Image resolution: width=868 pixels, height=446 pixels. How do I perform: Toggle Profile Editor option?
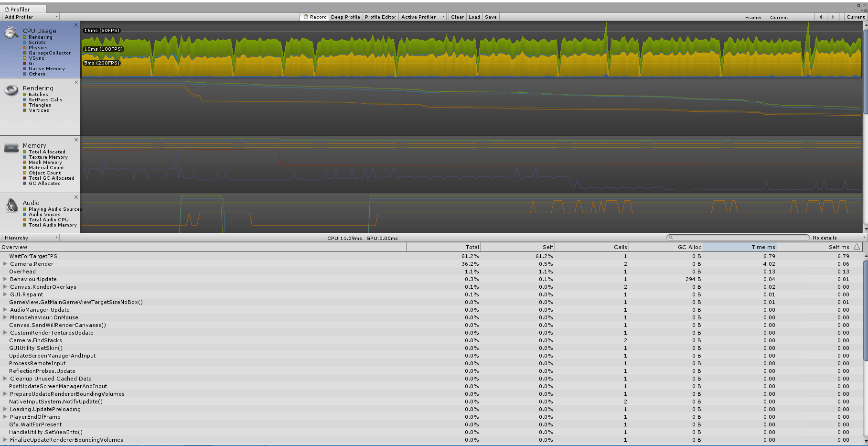click(380, 17)
